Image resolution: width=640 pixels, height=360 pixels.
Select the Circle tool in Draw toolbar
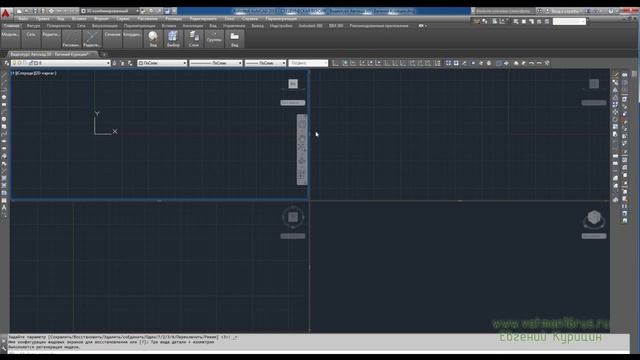pos(4,119)
